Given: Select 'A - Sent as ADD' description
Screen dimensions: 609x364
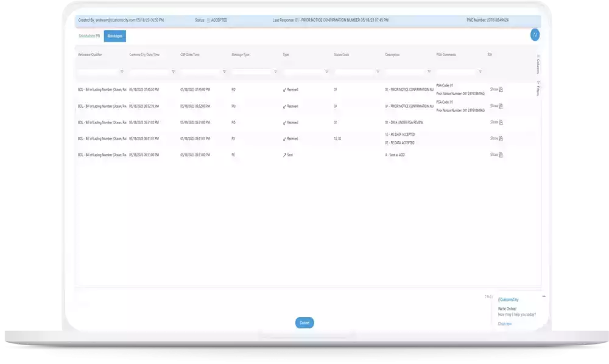Looking at the screenshot, I should pyautogui.click(x=395, y=155).
